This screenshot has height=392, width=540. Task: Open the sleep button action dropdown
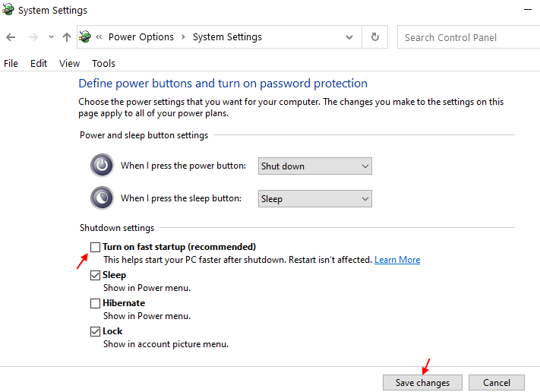tap(315, 199)
